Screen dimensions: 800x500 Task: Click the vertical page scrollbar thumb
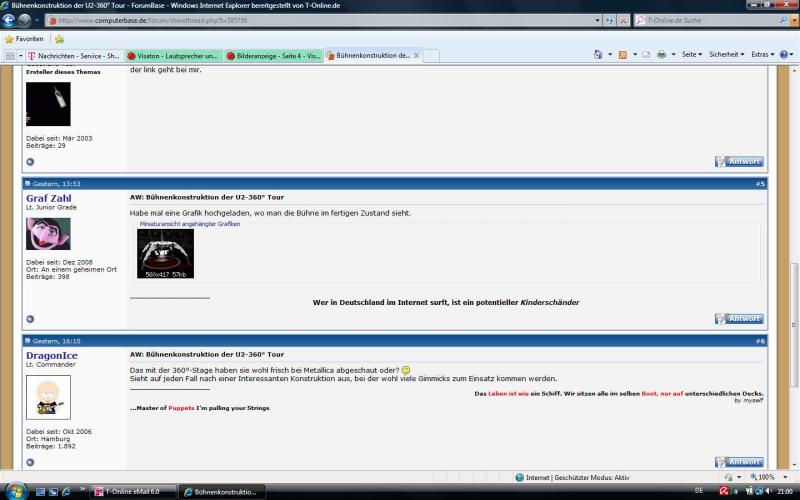click(794, 324)
